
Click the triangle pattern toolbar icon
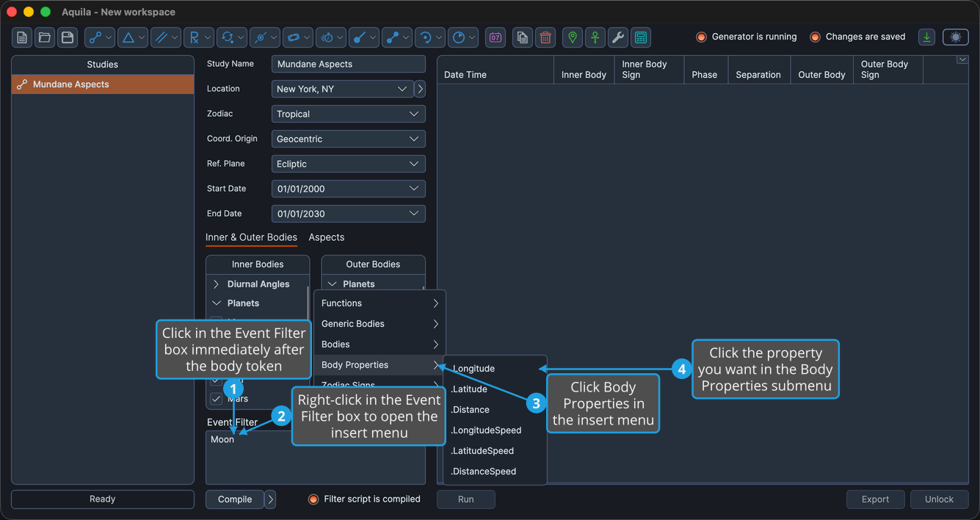(x=133, y=37)
